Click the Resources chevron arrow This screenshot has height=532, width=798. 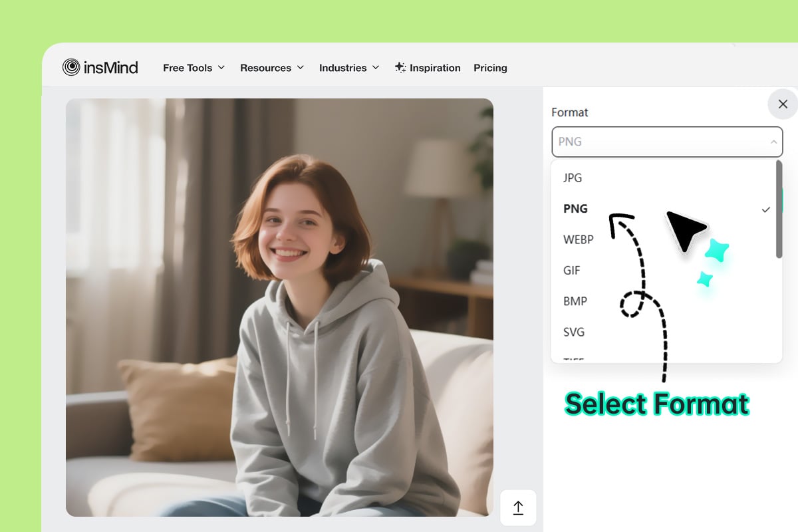click(300, 68)
